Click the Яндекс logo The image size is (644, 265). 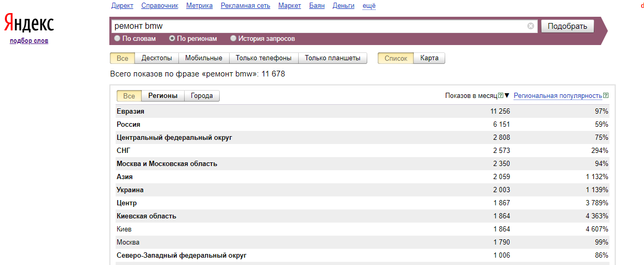(29, 24)
